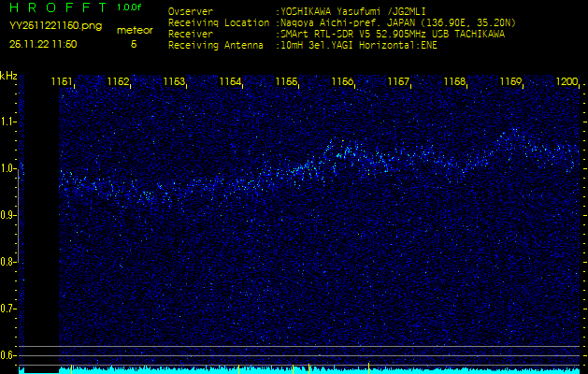The height and width of the screenshot is (374, 588).
Task: Click the 1156 time axis marker
Action: [342, 82]
